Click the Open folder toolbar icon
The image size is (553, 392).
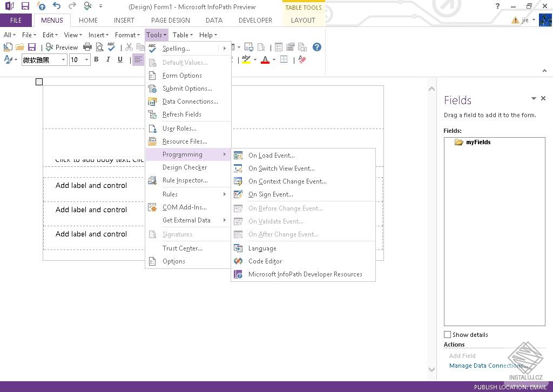(20, 47)
